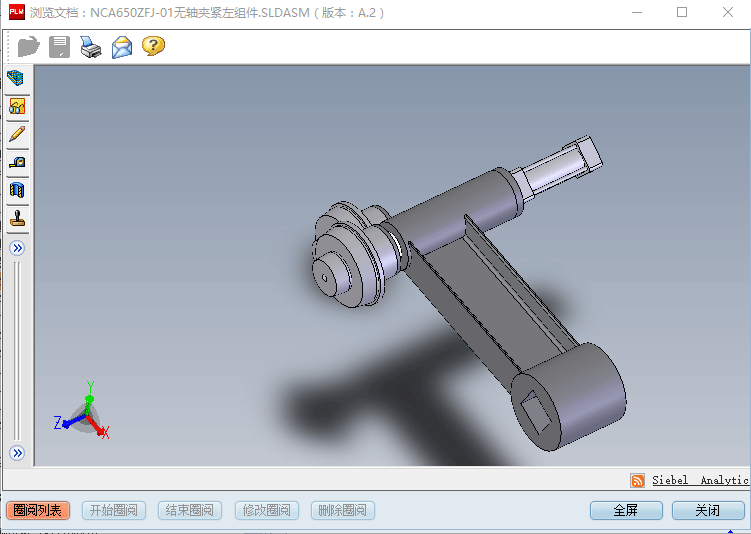Click the 全屏 fullscreen button

[x=625, y=510]
